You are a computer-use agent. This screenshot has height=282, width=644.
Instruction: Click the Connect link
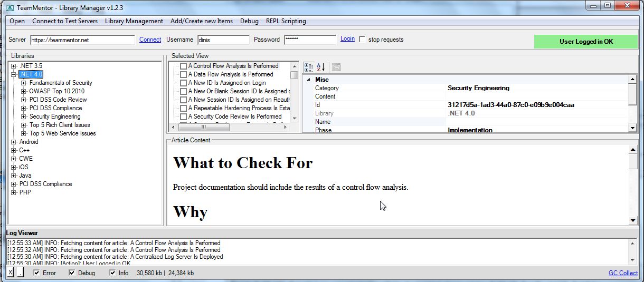[x=150, y=40]
